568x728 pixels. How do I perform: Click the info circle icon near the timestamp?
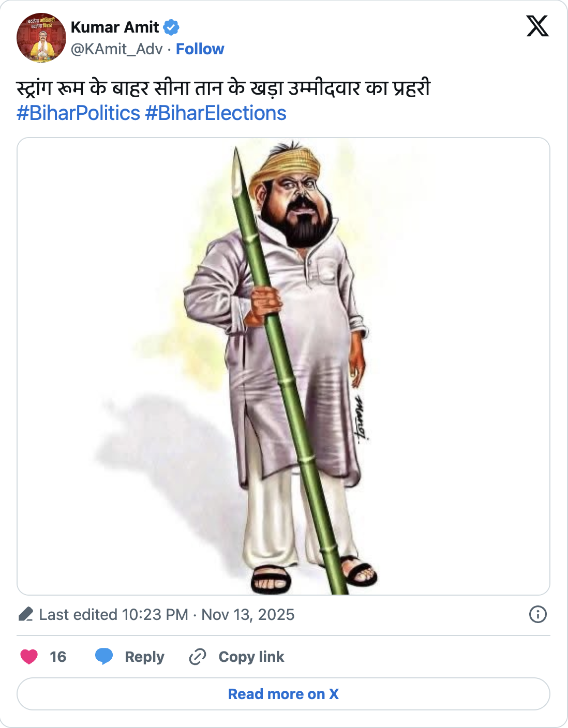[539, 614]
